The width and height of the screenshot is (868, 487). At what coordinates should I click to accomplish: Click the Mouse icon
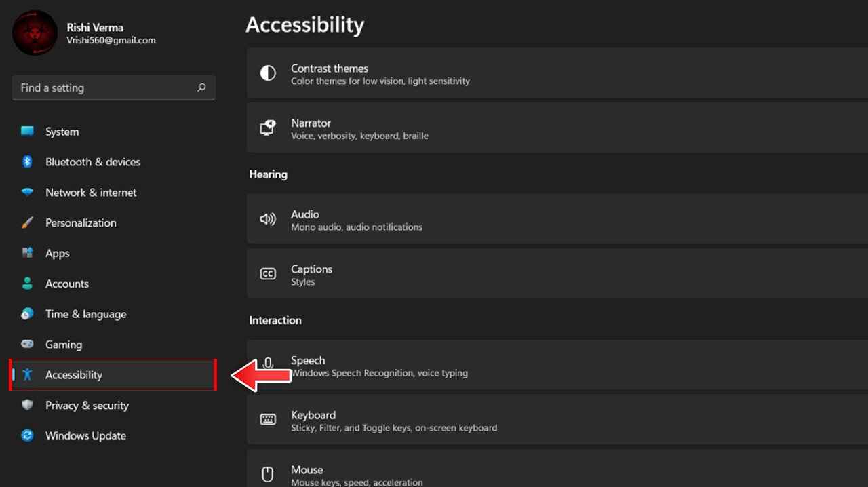coord(268,473)
